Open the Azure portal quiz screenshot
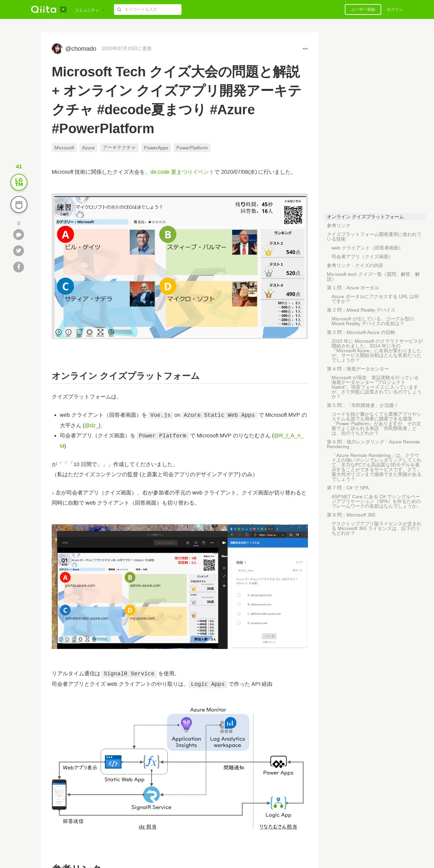Viewport: 434px width, 868px height. click(x=180, y=586)
